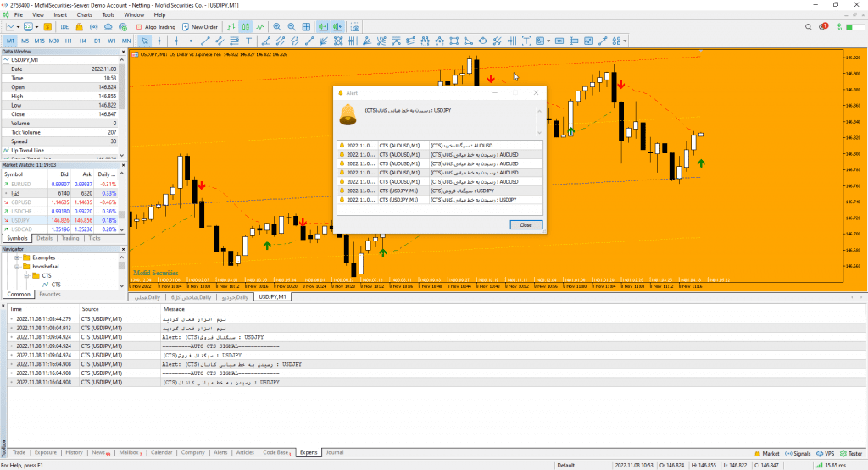The width and height of the screenshot is (868, 470).
Task: Switch chart to candlestick mode
Action: [x=246, y=26]
